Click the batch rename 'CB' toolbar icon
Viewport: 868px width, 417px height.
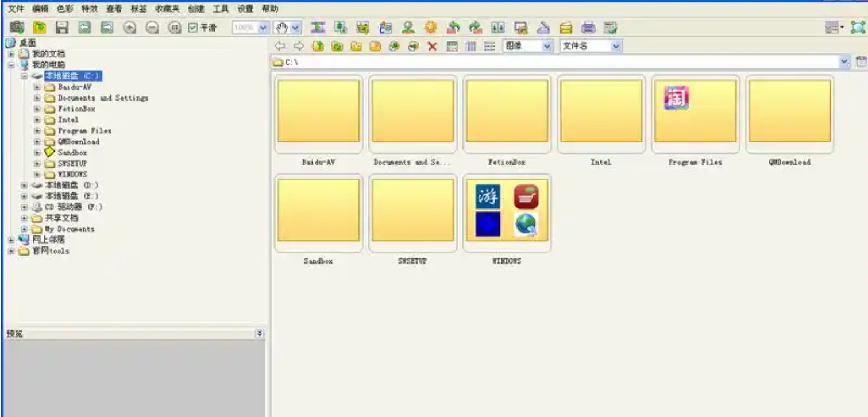pyautogui.click(x=385, y=27)
